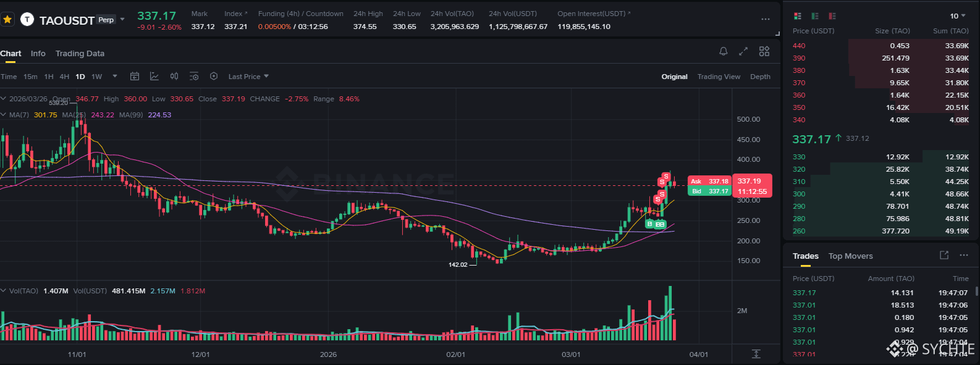Open the layout widgets grid icon
The image size is (980, 365).
click(764, 51)
